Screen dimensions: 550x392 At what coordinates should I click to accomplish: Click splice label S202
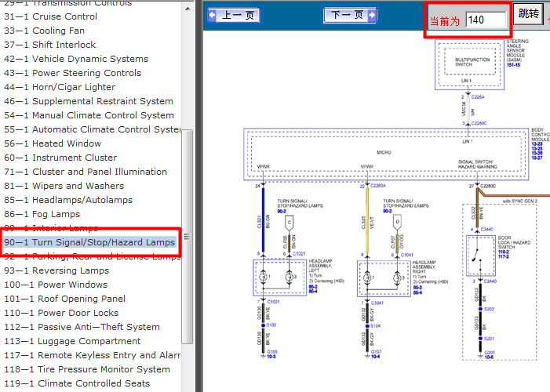pyautogui.click(x=489, y=309)
